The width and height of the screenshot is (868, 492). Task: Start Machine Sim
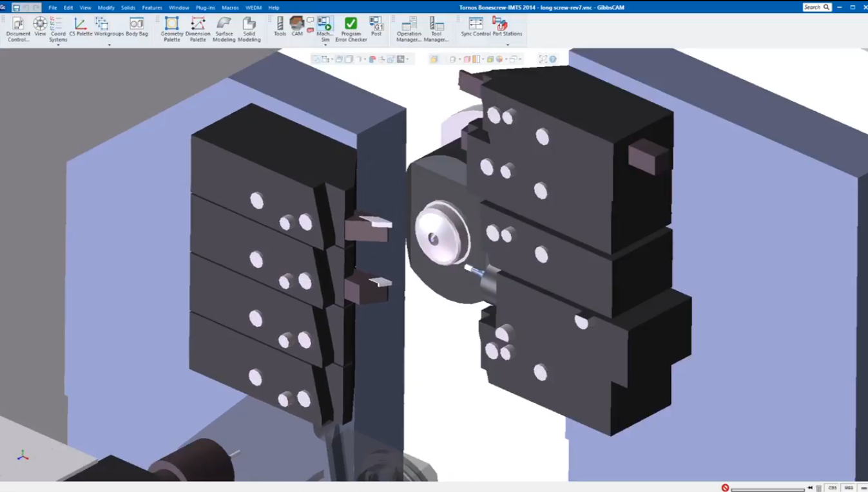pyautogui.click(x=325, y=30)
